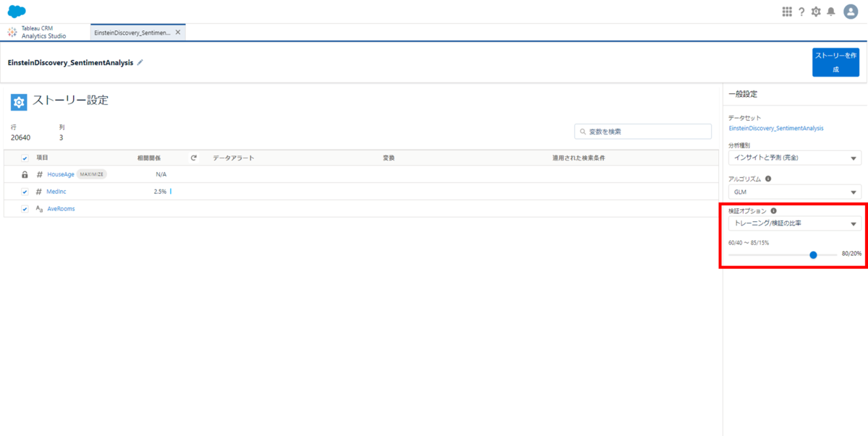This screenshot has width=868, height=436.
Task: Click the 変換 column header
Action: 388,158
